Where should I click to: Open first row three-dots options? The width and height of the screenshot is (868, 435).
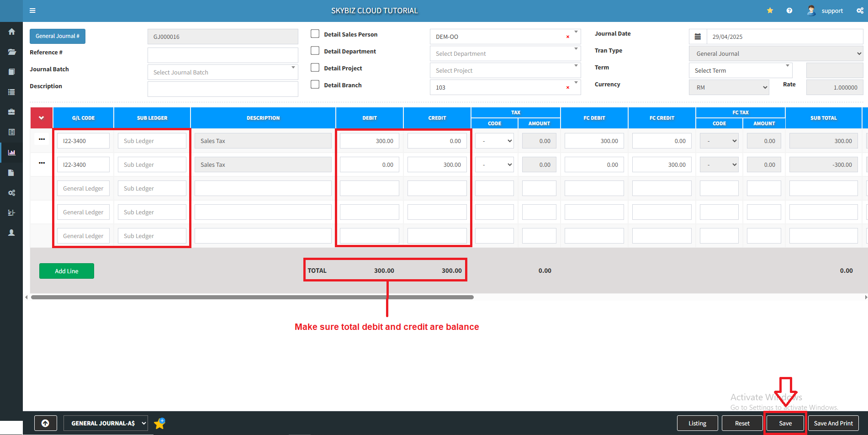click(x=42, y=139)
